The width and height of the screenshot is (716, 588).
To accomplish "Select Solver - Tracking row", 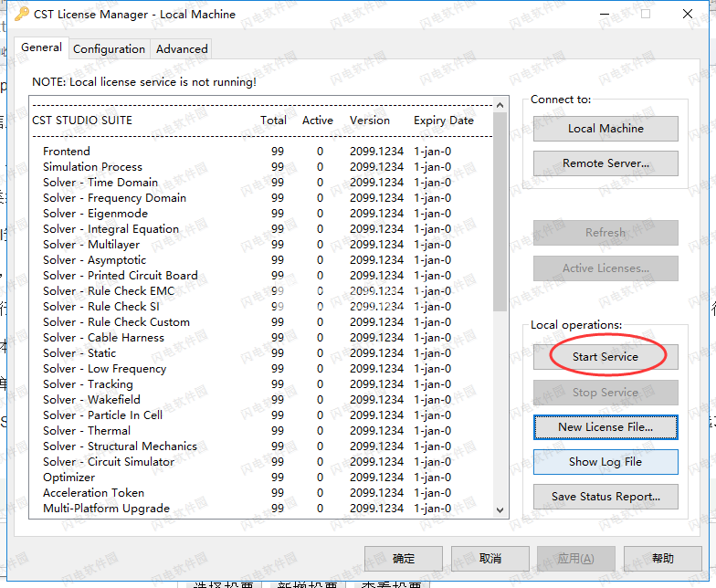I will [247, 384].
